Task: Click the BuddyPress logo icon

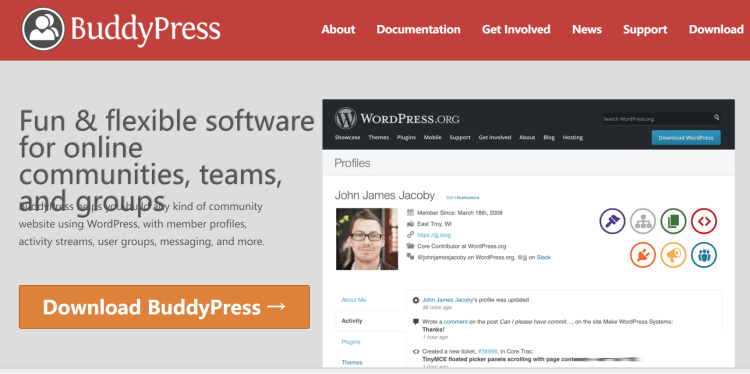Action: point(43,29)
